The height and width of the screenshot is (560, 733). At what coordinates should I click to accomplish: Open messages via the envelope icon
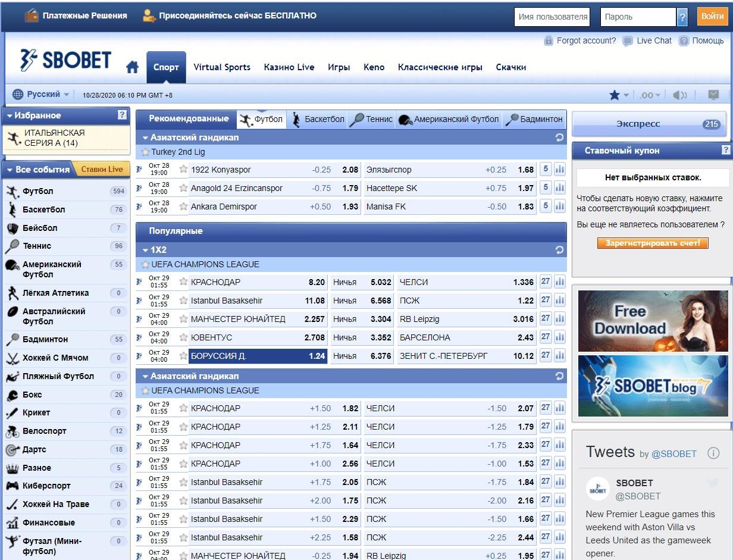[714, 95]
